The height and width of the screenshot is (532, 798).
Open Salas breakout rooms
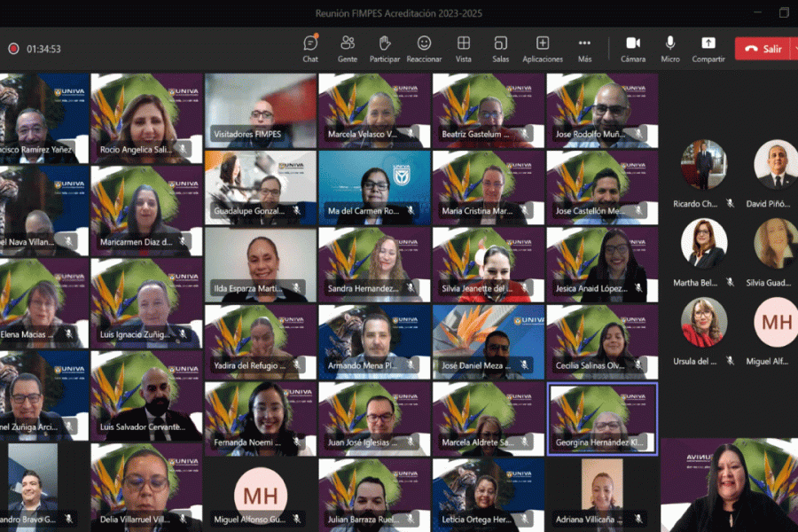[501, 48]
